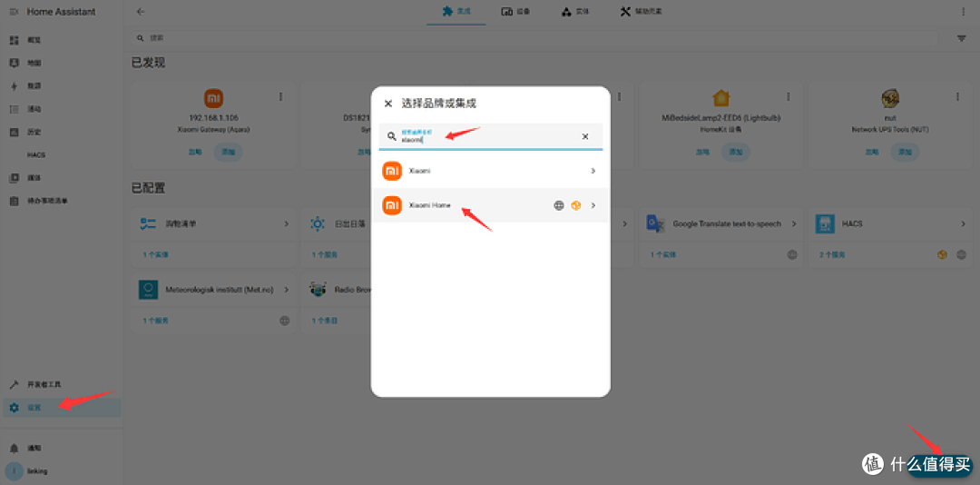The image size is (980, 485).
Task: Toggle the sidebar collapse icon beside Home Assistant
Action: [x=14, y=12]
